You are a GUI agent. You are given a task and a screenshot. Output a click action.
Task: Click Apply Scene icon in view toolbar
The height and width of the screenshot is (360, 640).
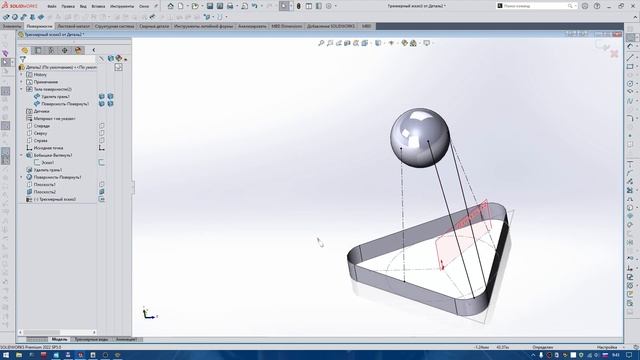tap(413, 43)
